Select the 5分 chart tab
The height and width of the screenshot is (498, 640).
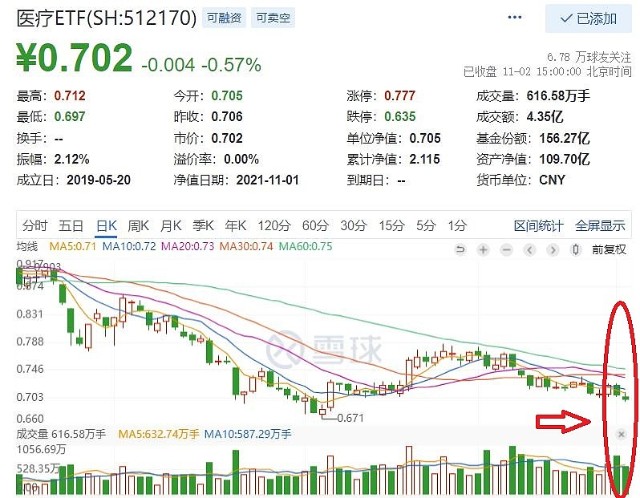click(x=426, y=225)
